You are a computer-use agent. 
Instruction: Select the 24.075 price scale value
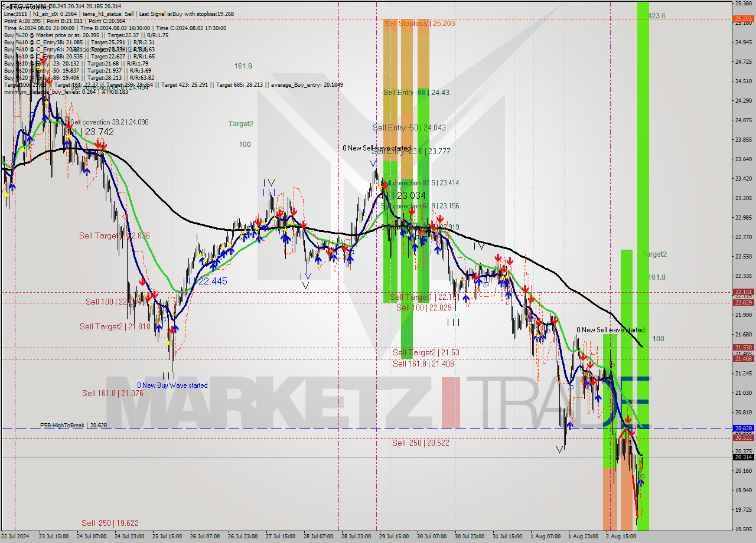pyautogui.click(x=743, y=120)
